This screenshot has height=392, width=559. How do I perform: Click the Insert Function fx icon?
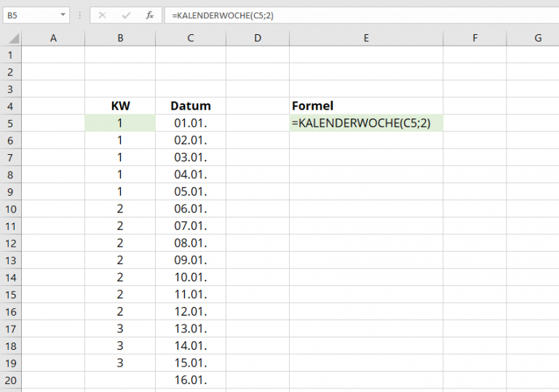point(149,15)
